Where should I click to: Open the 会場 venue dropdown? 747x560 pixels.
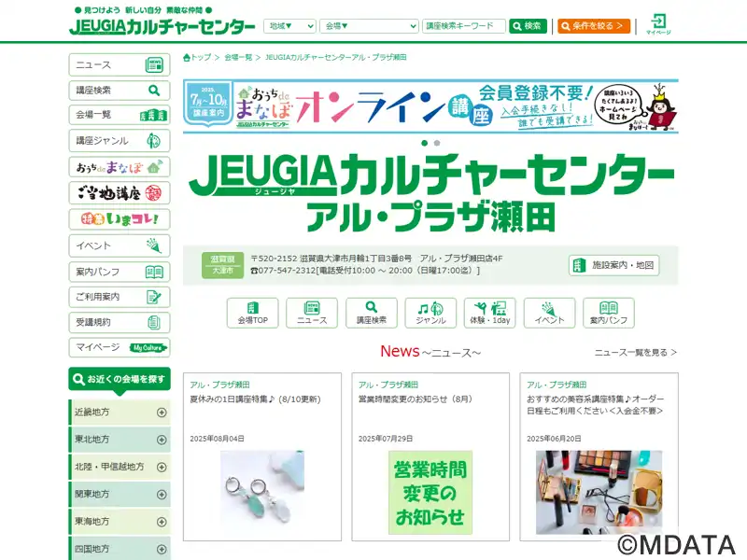[369, 26]
